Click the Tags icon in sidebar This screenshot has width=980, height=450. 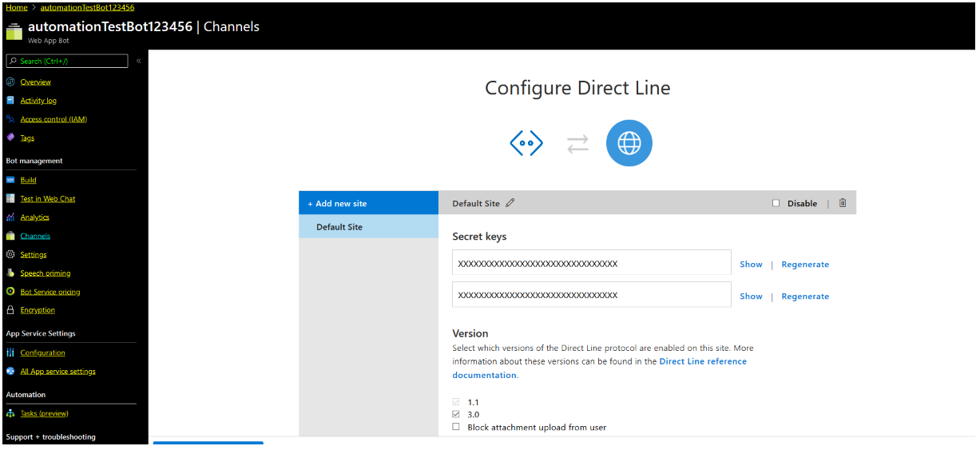tap(10, 137)
